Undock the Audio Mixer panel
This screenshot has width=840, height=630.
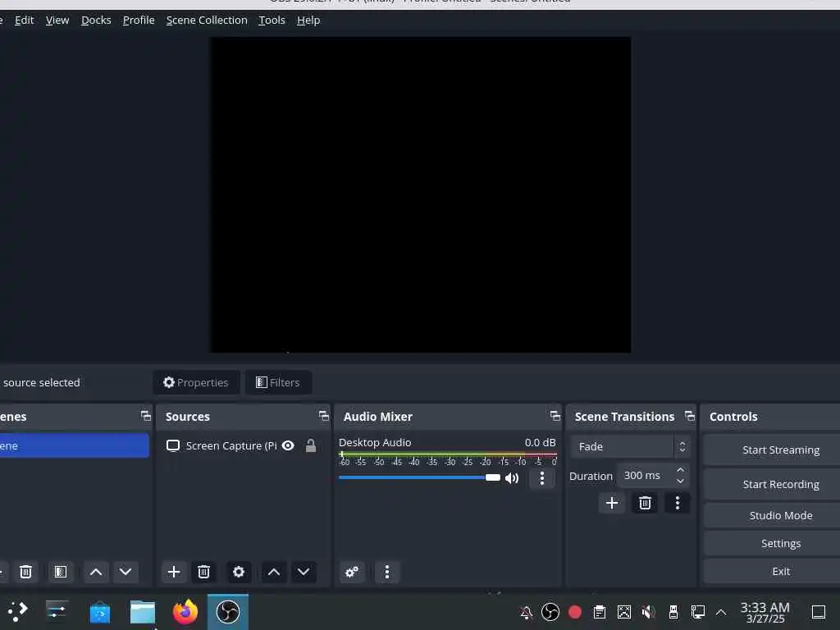click(x=555, y=416)
